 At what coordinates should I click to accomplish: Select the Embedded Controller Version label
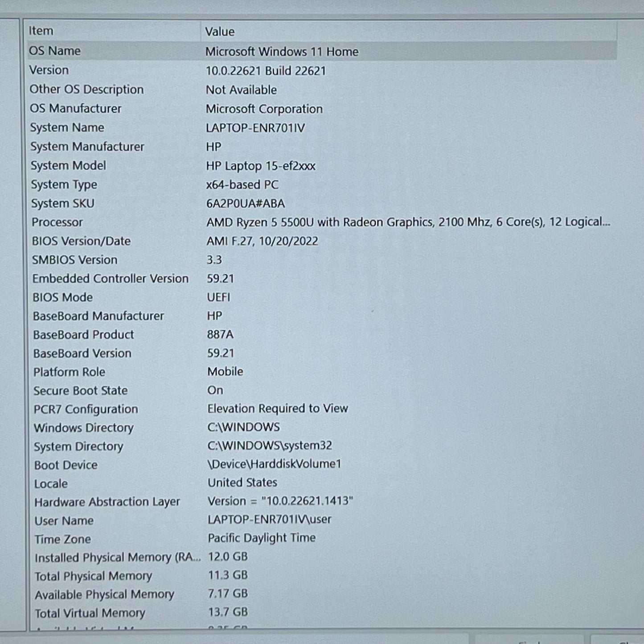click(111, 279)
